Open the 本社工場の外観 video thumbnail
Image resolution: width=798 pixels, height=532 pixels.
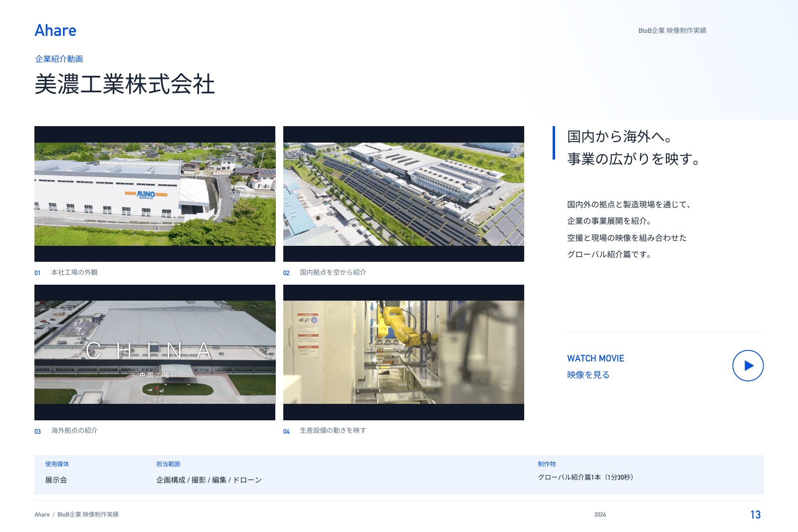click(x=155, y=194)
